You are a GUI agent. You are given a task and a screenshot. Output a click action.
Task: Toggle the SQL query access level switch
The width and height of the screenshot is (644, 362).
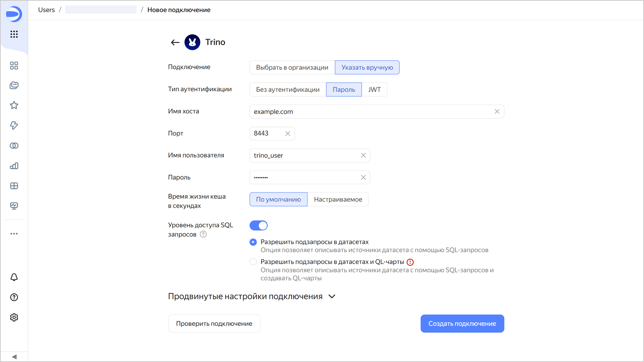coord(258,225)
